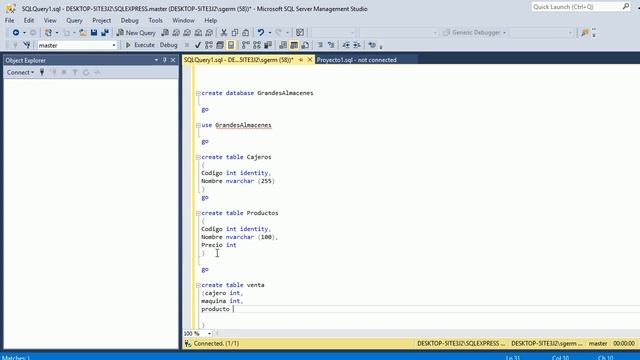Click the Find in Files icon
640x360 pixels.
click(x=585, y=33)
